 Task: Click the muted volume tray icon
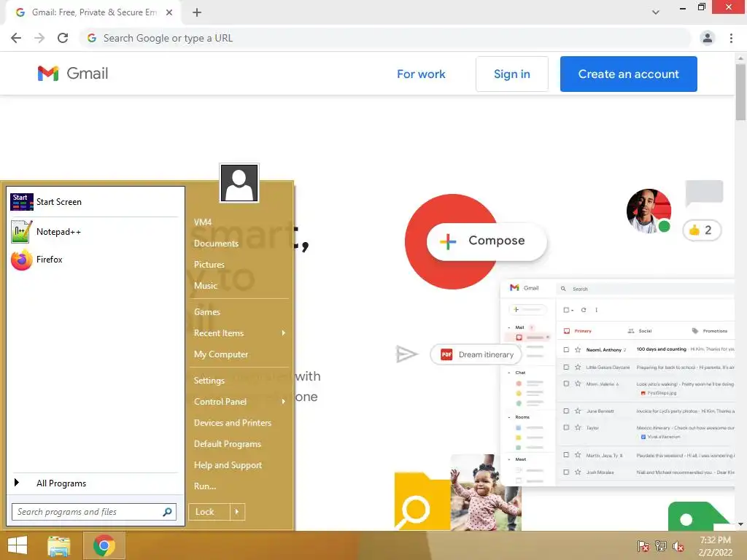point(678,545)
